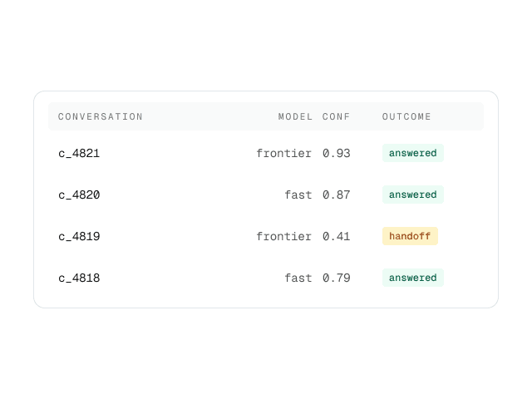Screen dimensions: 532x399
Task: Click the CONF column header
Action: coord(336,116)
